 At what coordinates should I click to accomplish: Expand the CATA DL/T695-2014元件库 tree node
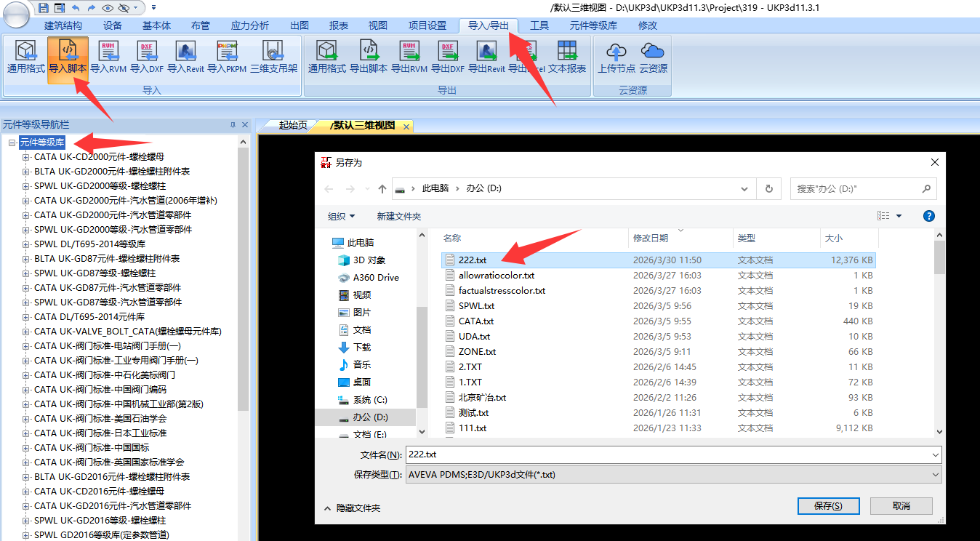coord(26,317)
